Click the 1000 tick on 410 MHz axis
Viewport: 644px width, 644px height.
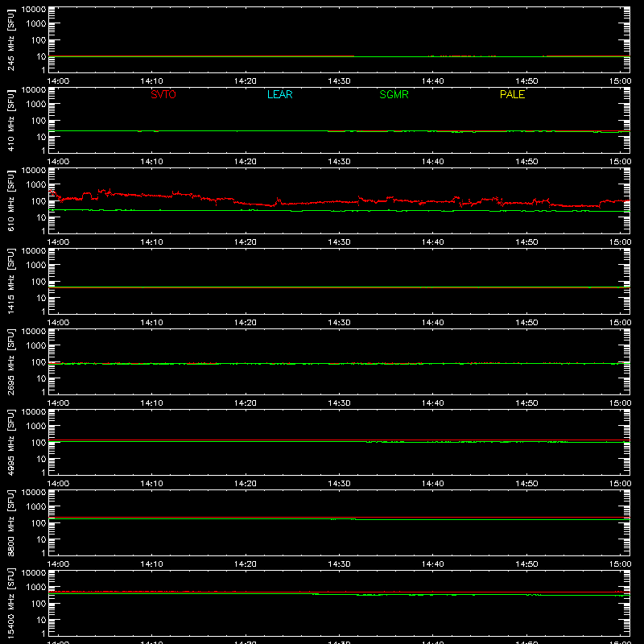(36, 105)
